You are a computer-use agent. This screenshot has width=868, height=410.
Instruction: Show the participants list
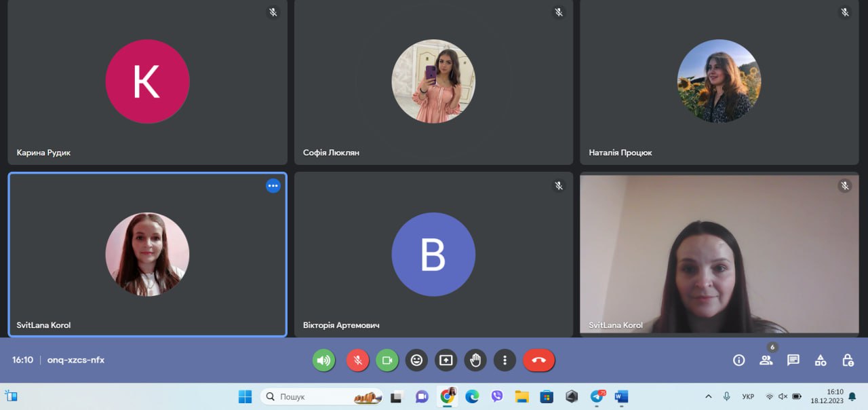pyautogui.click(x=766, y=360)
